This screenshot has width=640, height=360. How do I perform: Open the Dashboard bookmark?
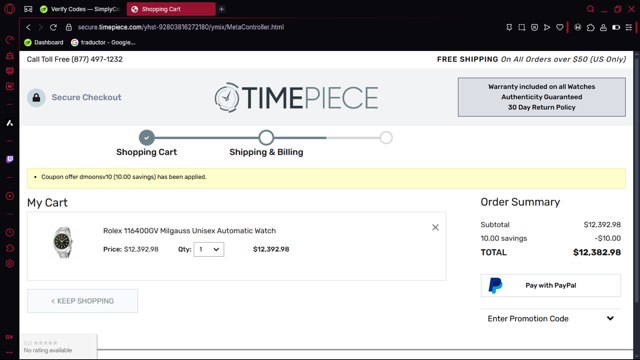pos(44,42)
